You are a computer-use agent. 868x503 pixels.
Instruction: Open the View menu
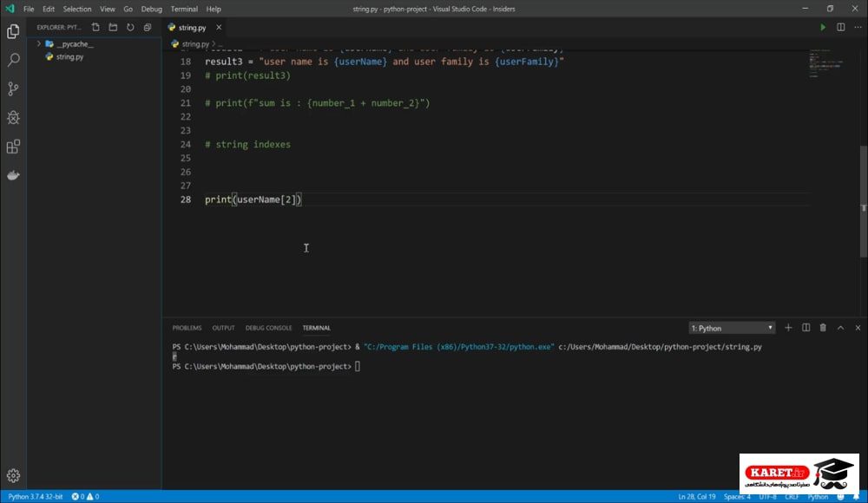tap(108, 9)
